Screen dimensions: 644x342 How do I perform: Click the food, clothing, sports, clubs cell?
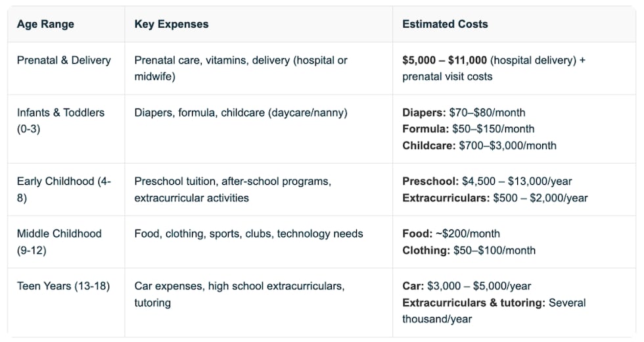(248, 233)
